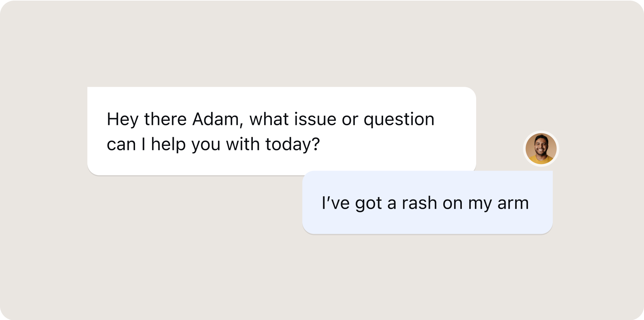Click the word "can" in the greeting

(121, 145)
